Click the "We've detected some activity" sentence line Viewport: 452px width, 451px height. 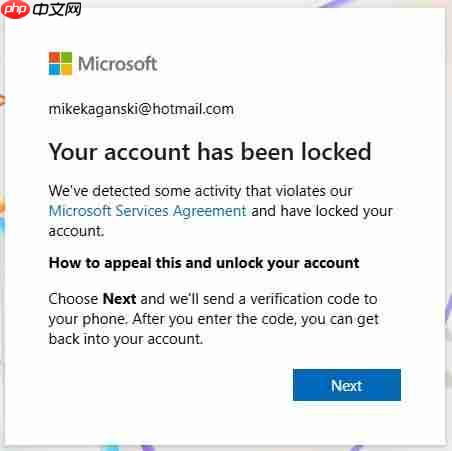point(200,191)
